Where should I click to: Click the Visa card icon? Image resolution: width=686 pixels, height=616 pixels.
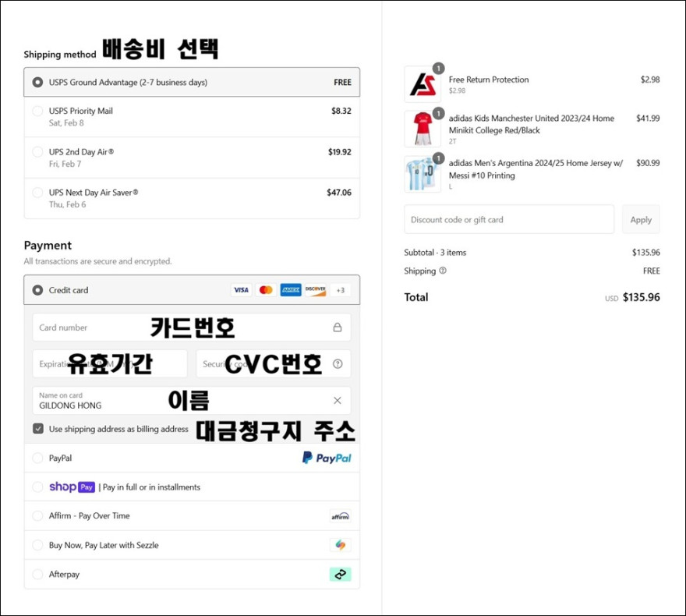(241, 290)
